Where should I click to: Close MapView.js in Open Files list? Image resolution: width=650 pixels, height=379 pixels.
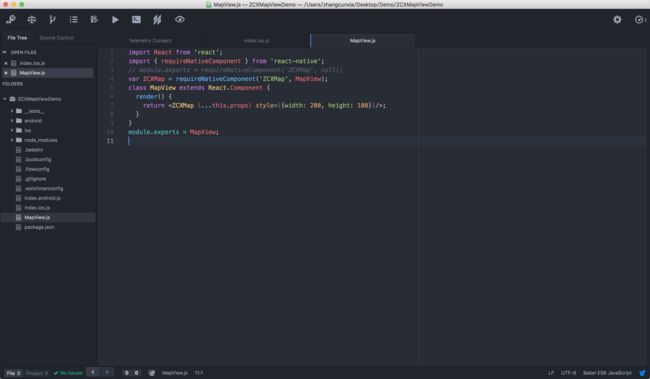pyautogui.click(x=6, y=73)
